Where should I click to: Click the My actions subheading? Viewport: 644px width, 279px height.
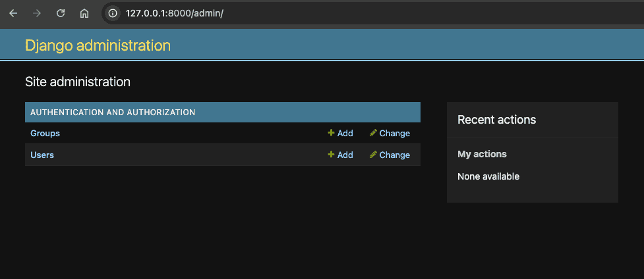tap(482, 154)
